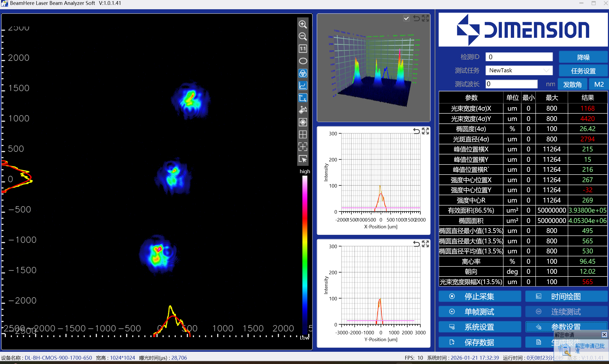Click the zoom out magnifier icon
The height and width of the screenshot is (364, 609).
[303, 36]
